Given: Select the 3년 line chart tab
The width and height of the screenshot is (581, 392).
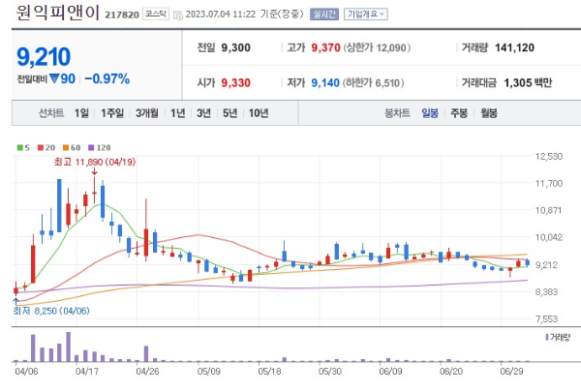Looking at the screenshot, I should click(203, 113).
